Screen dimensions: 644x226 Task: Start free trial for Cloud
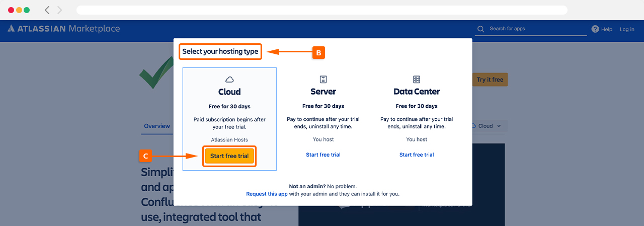(229, 156)
